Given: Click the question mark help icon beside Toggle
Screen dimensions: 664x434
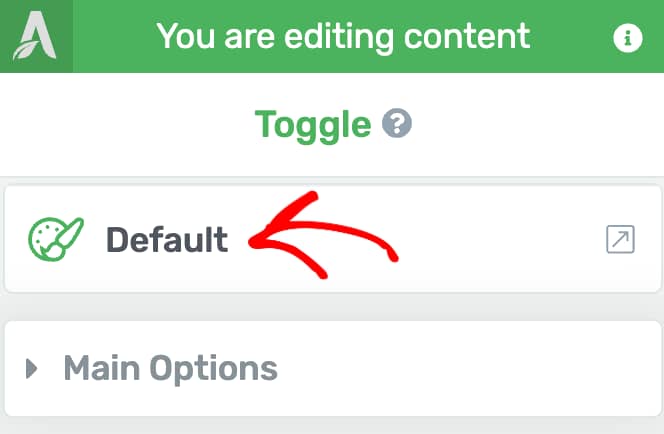Looking at the screenshot, I should (x=397, y=123).
